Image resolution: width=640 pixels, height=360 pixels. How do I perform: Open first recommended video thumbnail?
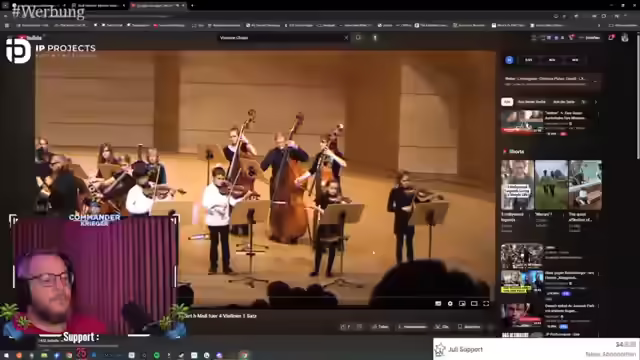click(522, 122)
